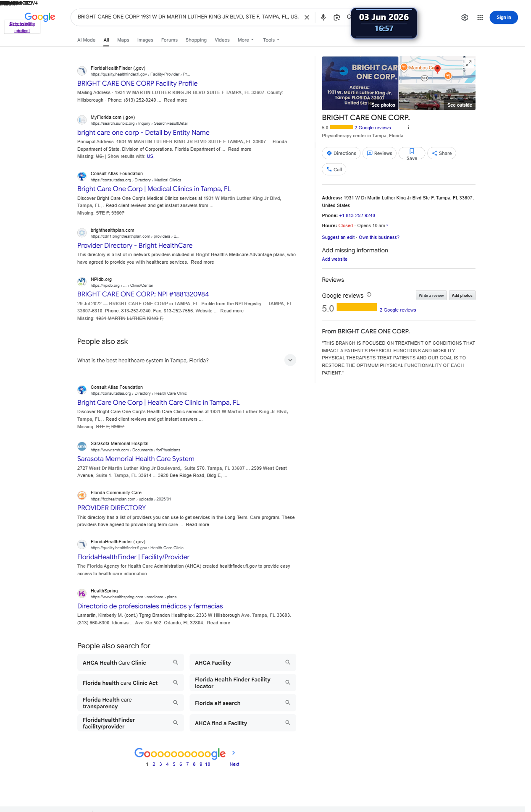531x812 pixels.
Task: Switch to Images results tab
Action: [145, 40]
